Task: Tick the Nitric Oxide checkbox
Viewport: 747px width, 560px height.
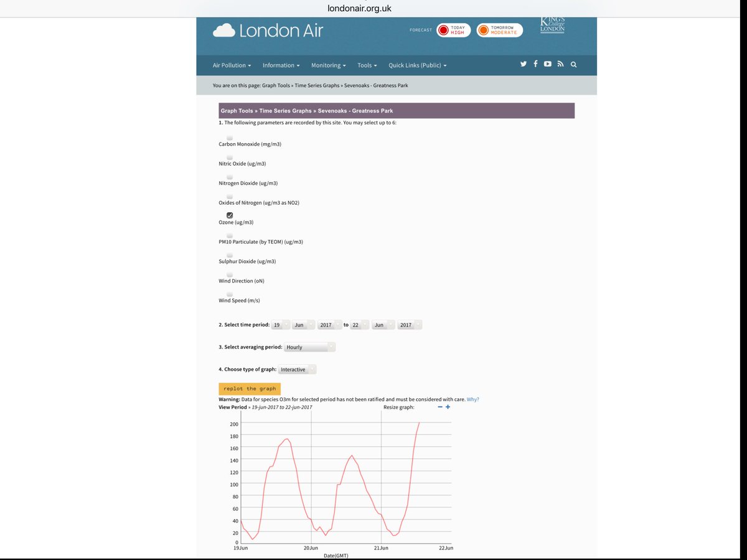Action: click(x=230, y=157)
